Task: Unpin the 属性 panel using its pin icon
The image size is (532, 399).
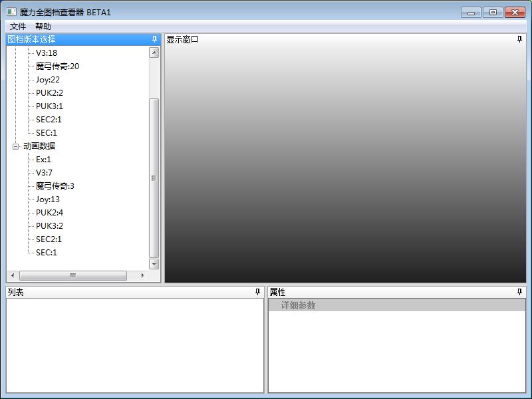Action: 519,292
